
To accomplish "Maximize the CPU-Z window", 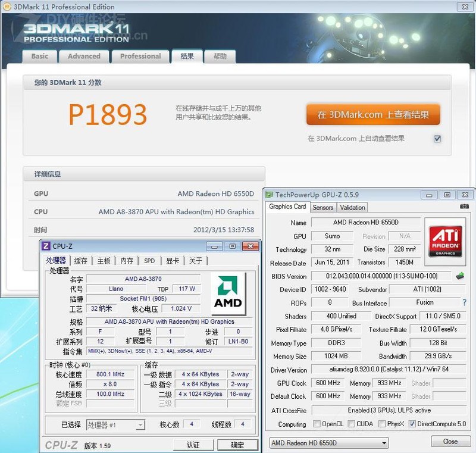I will pyautogui.click(x=233, y=246).
